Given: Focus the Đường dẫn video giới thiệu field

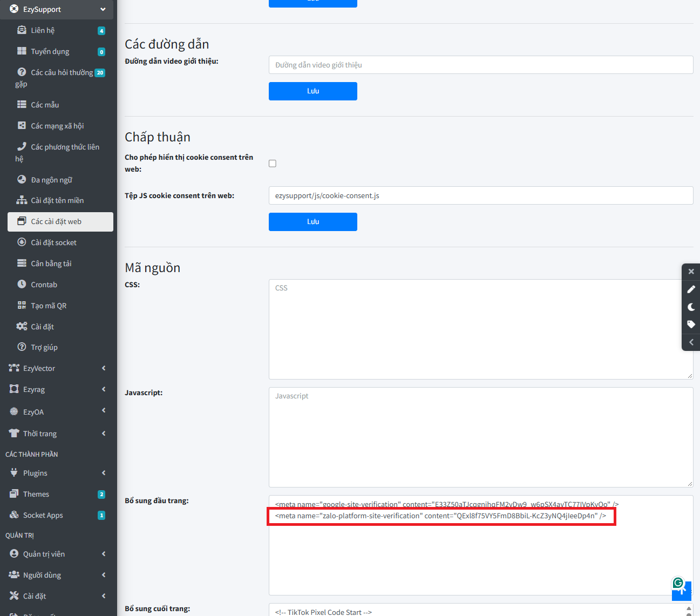Looking at the screenshot, I should click(481, 65).
